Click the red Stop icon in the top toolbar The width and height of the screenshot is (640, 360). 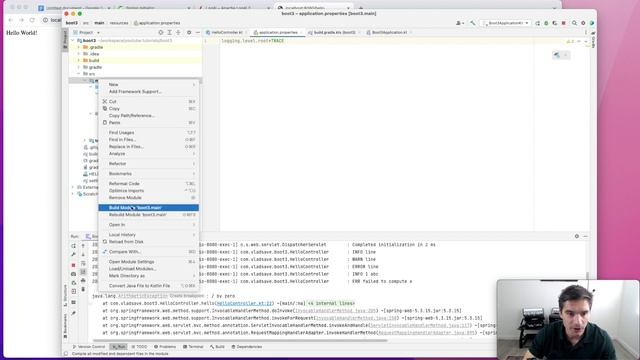pyautogui.click(x=564, y=23)
